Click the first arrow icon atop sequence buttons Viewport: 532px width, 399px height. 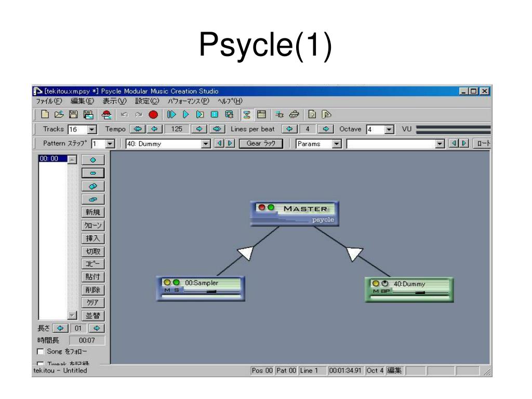pyautogui.click(x=92, y=160)
